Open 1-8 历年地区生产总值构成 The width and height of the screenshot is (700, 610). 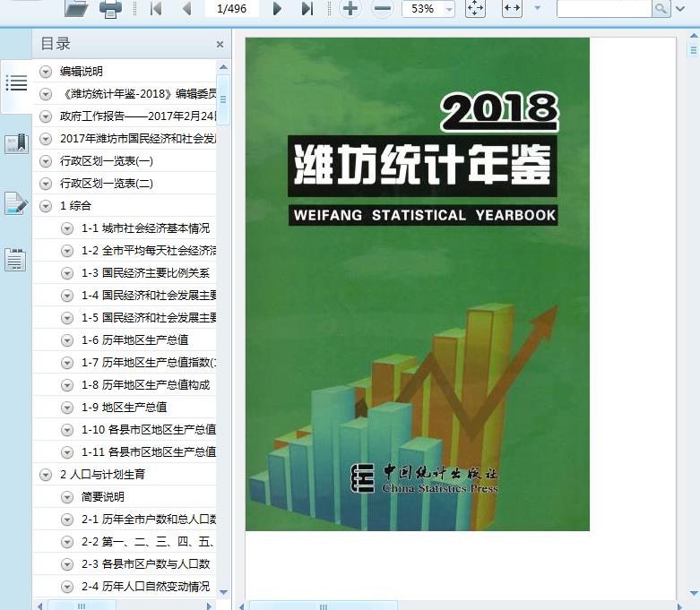[145, 385]
